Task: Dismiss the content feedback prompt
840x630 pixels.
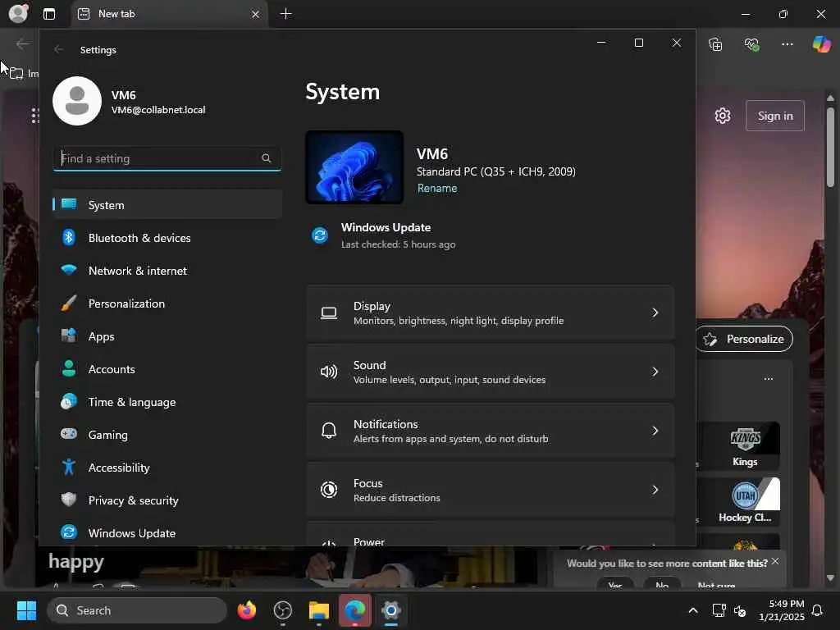Action: 775,561
